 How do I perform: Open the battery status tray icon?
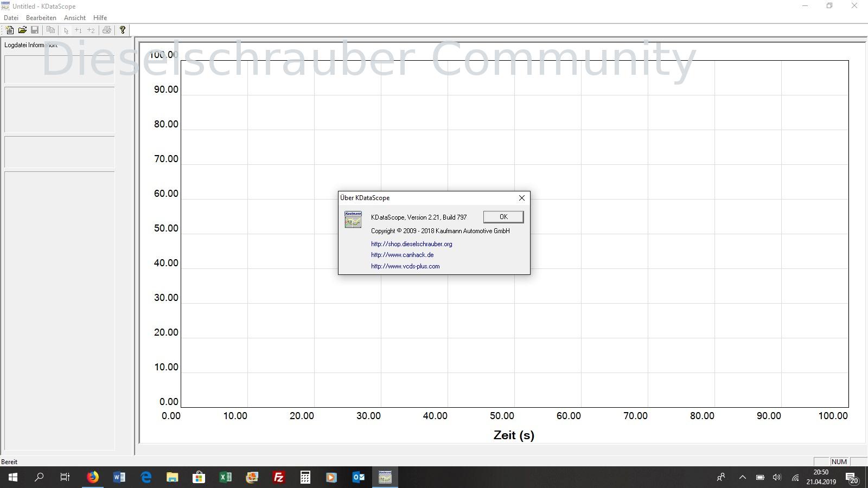click(x=760, y=477)
